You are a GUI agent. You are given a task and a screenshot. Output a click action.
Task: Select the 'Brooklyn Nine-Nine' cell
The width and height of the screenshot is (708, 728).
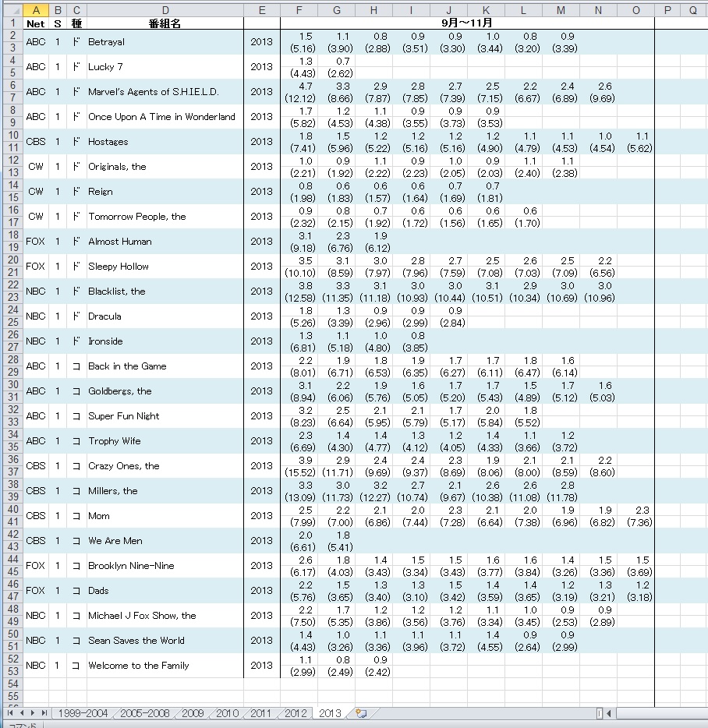pos(165,566)
